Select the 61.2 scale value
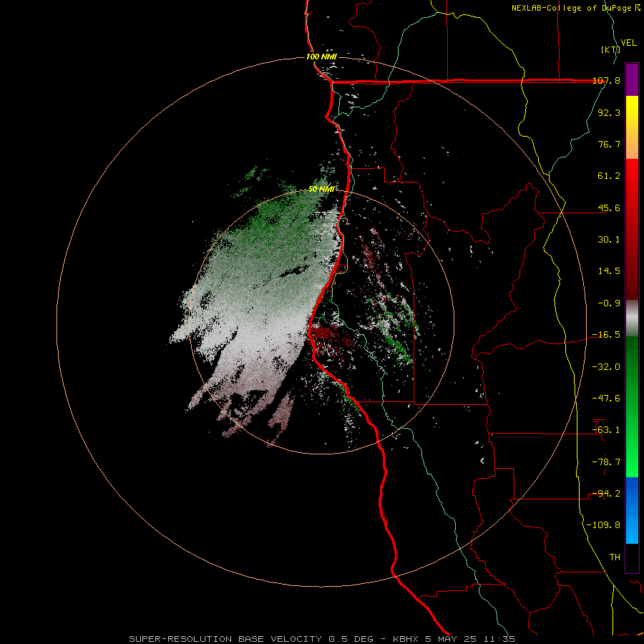The height and width of the screenshot is (644, 644). 609,176
